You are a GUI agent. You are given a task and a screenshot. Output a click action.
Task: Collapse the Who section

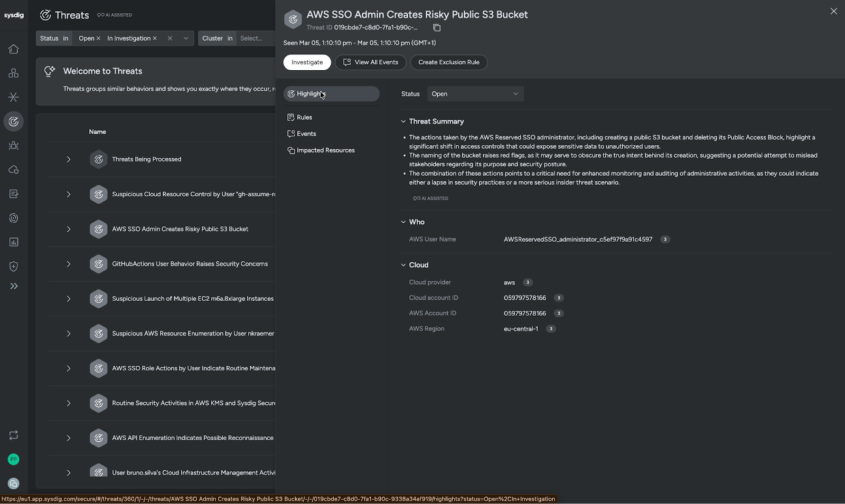403,222
